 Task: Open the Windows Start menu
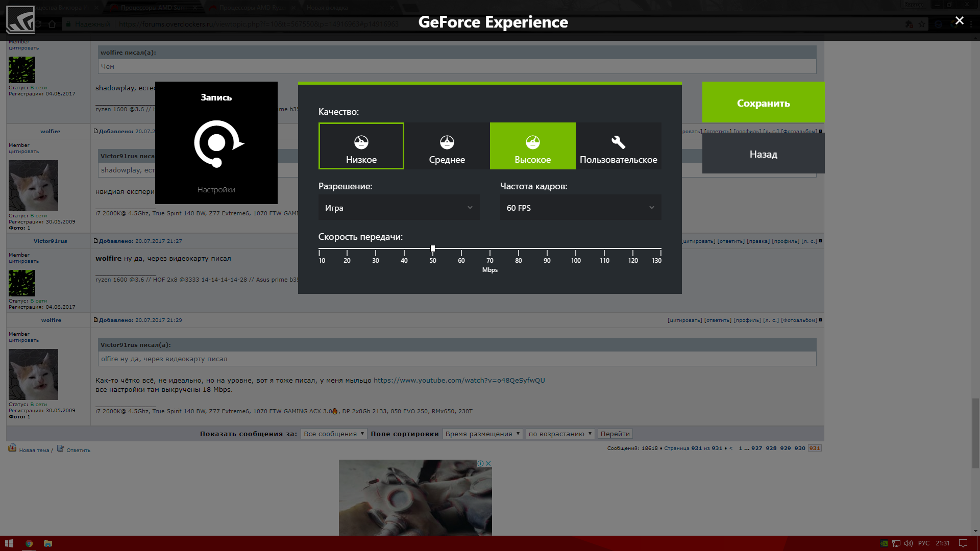click(x=9, y=543)
